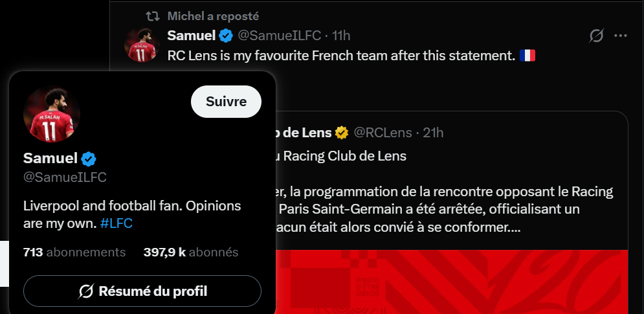Click @SamueILFC handle in hover card
This screenshot has width=644, height=314.
click(x=65, y=177)
